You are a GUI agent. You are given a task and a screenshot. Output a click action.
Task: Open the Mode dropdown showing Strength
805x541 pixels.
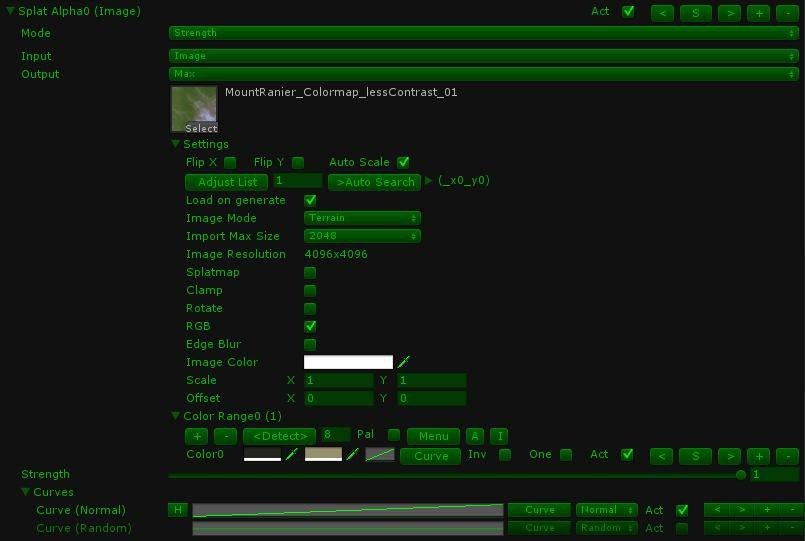[483, 33]
